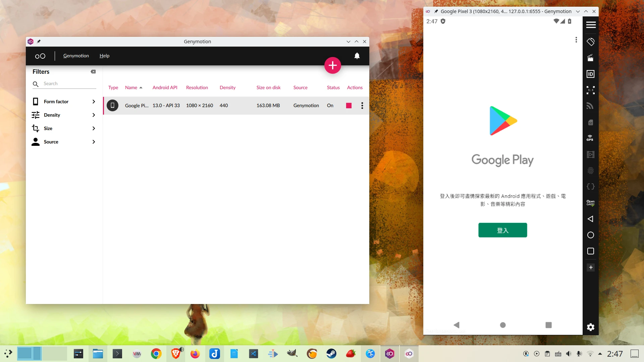Collapse the Filters panel
Viewport: 644px width, 362px height.
point(93,72)
